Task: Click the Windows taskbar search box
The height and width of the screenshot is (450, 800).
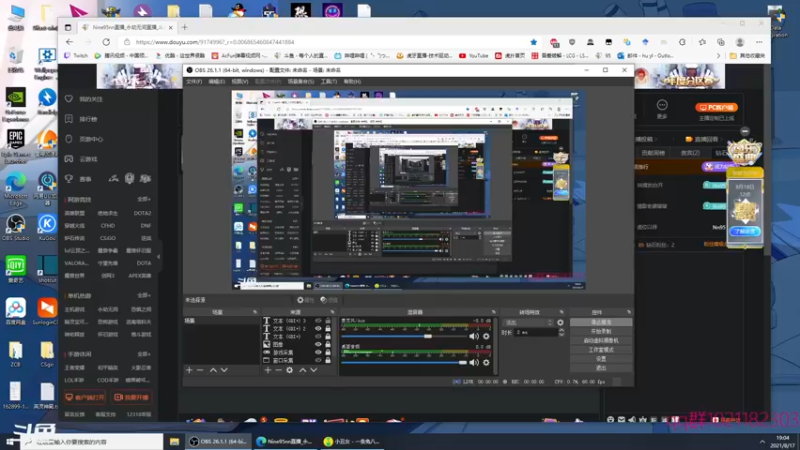Action: 93,442
